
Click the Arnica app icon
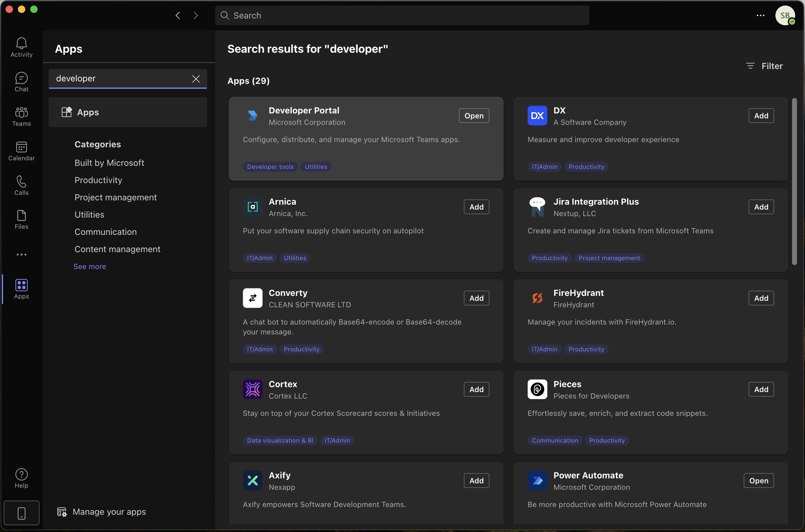pyautogui.click(x=253, y=207)
